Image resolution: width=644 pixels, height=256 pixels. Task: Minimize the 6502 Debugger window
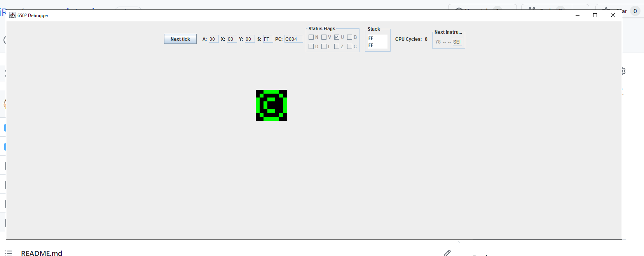578,15
